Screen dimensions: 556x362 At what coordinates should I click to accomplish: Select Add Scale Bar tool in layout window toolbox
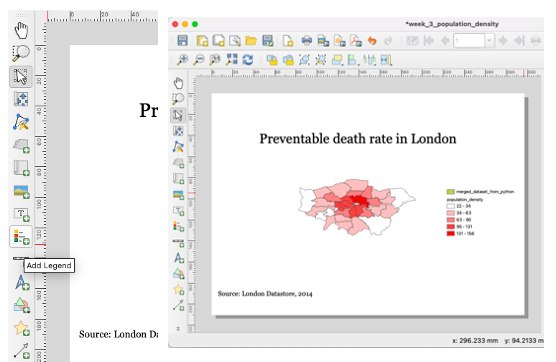[x=178, y=243]
